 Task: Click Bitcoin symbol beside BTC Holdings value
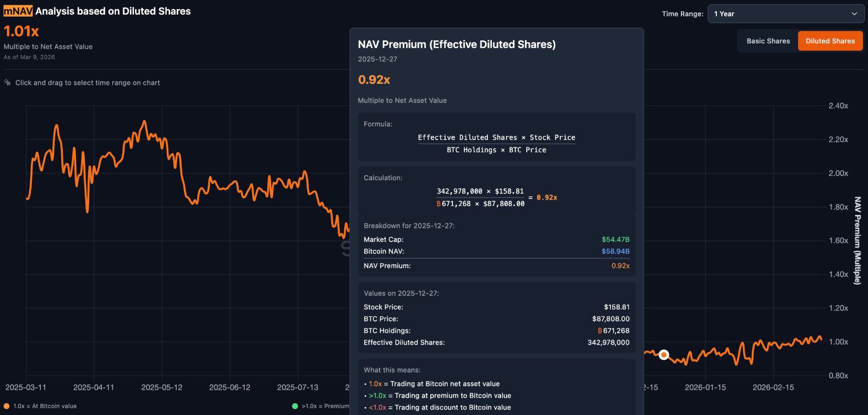[600, 331]
